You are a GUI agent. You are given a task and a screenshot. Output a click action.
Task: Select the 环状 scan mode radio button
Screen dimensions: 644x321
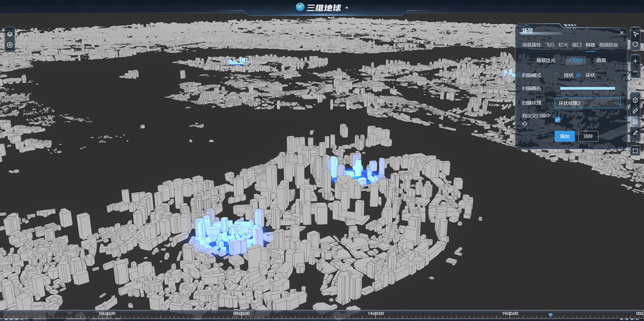point(578,75)
